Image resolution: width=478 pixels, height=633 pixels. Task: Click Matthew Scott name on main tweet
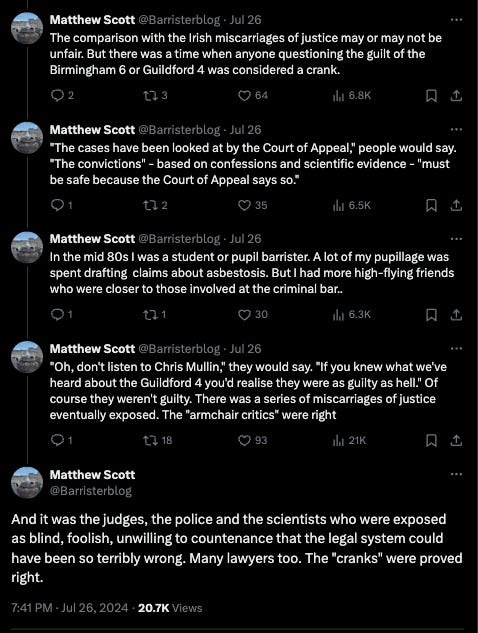pos(92,475)
